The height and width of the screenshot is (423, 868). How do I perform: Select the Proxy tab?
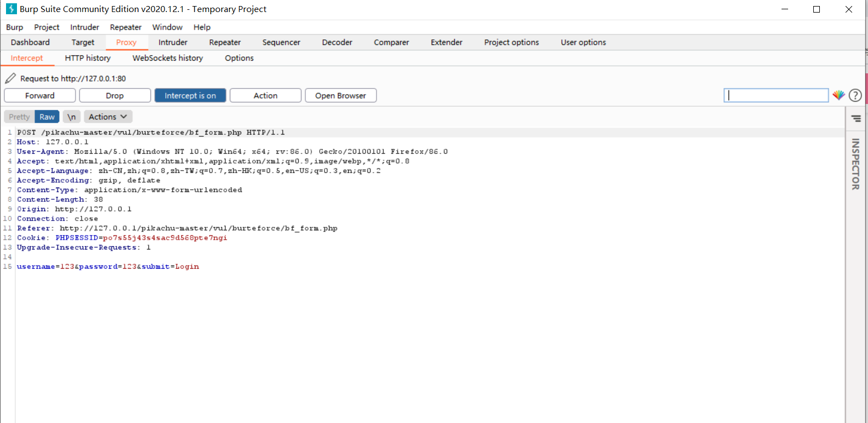pos(126,42)
